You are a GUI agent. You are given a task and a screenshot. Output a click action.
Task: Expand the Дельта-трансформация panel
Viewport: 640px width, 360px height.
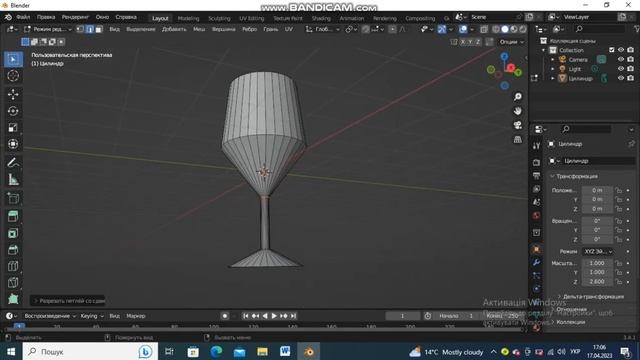click(591, 297)
